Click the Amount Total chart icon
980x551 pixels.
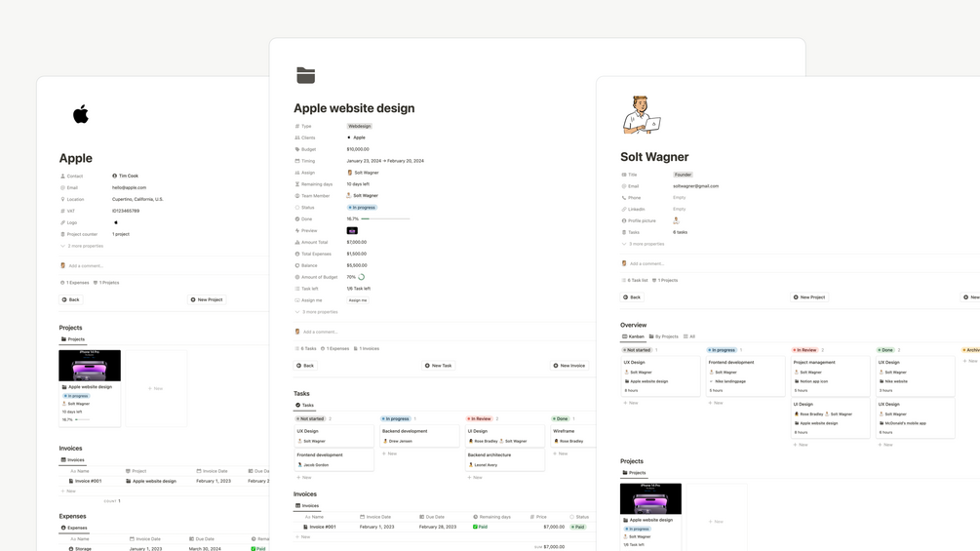pos(297,243)
